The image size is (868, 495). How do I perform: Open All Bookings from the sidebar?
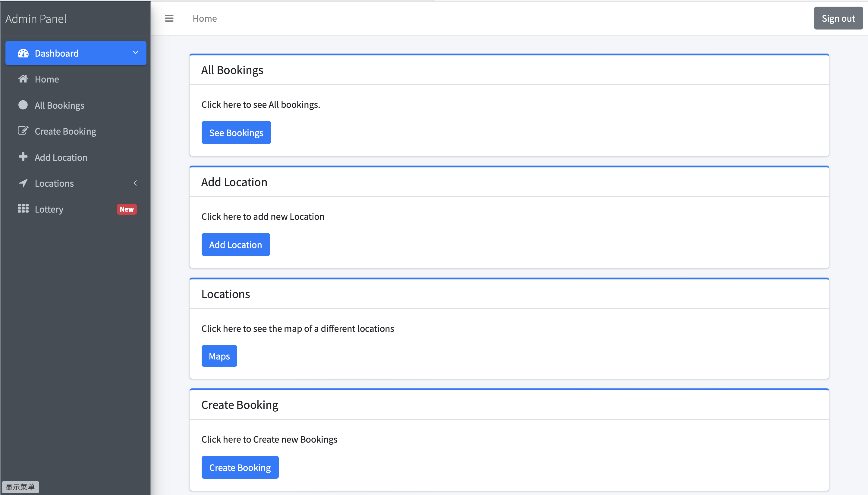pos(59,105)
